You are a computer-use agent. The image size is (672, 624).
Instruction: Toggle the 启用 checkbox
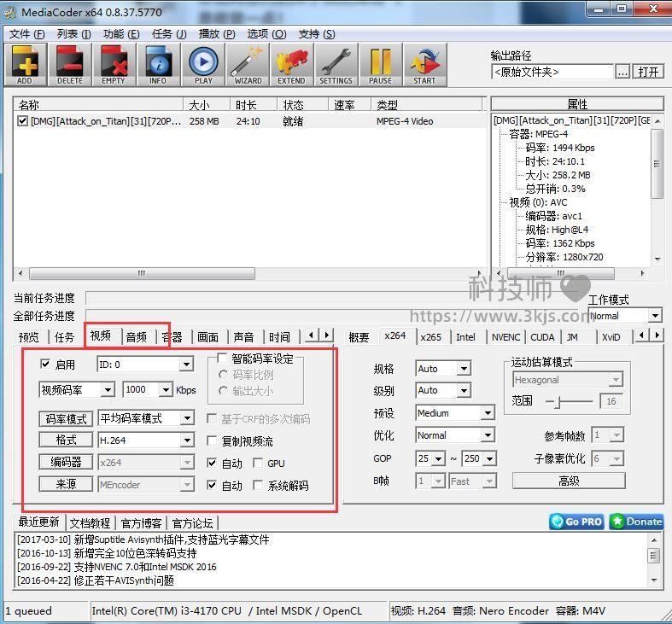[x=45, y=364]
